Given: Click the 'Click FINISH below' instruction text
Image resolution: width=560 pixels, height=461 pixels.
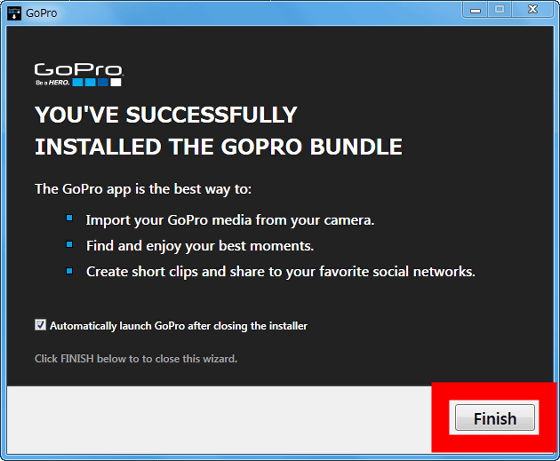Looking at the screenshot, I should [136, 359].
